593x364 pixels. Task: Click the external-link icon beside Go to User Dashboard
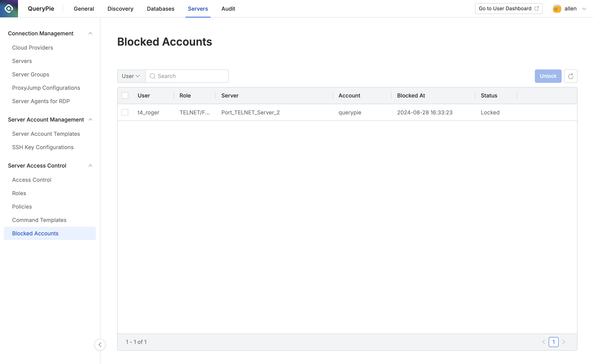(537, 8)
